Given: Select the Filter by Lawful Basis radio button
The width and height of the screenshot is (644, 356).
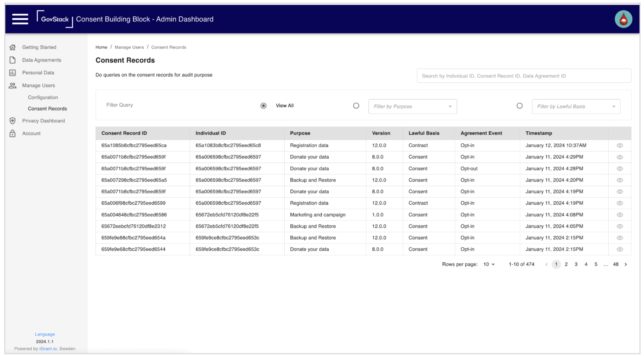Looking at the screenshot, I should pyautogui.click(x=519, y=106).
